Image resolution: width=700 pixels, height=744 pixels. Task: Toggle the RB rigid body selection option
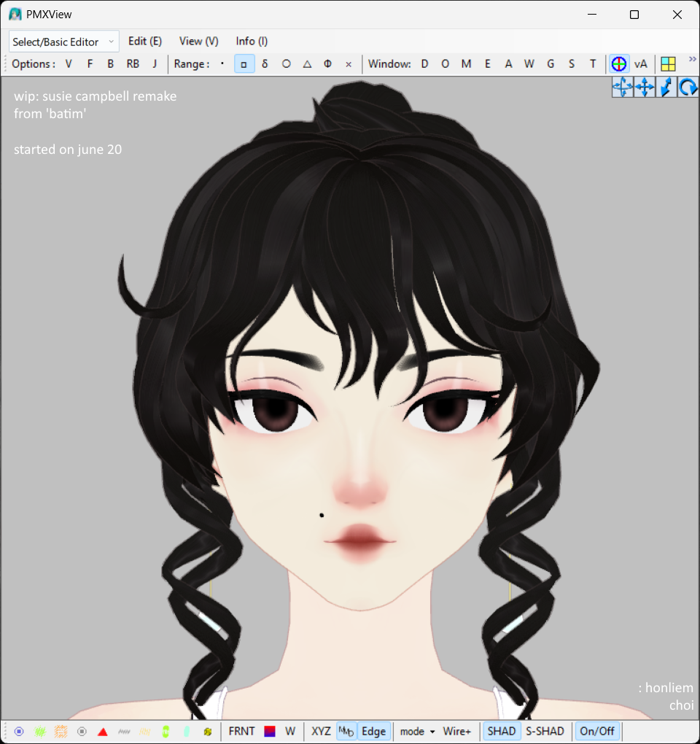tap(133, 64)
